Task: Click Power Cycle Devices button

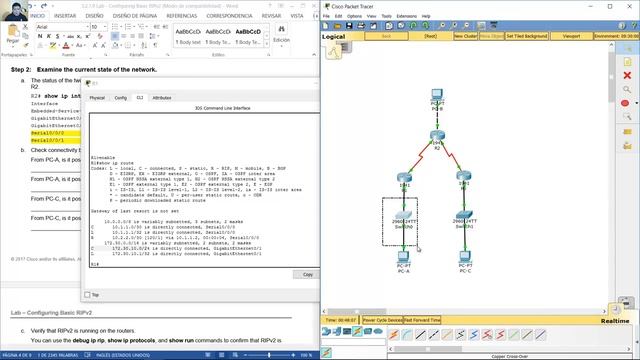Action: click(x=382, y=320)
